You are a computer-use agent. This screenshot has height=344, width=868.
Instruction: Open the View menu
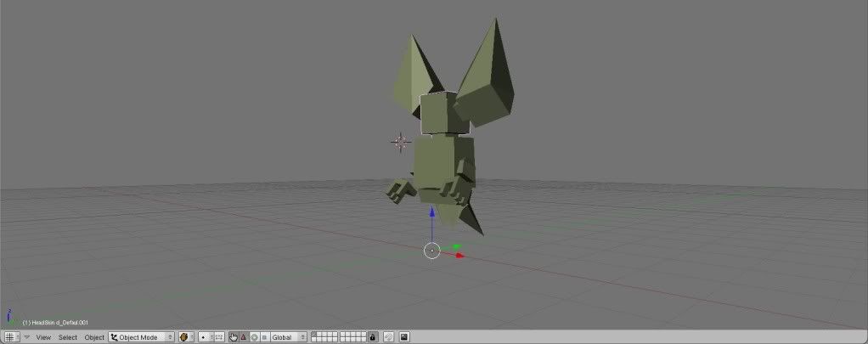pos(43,337)
